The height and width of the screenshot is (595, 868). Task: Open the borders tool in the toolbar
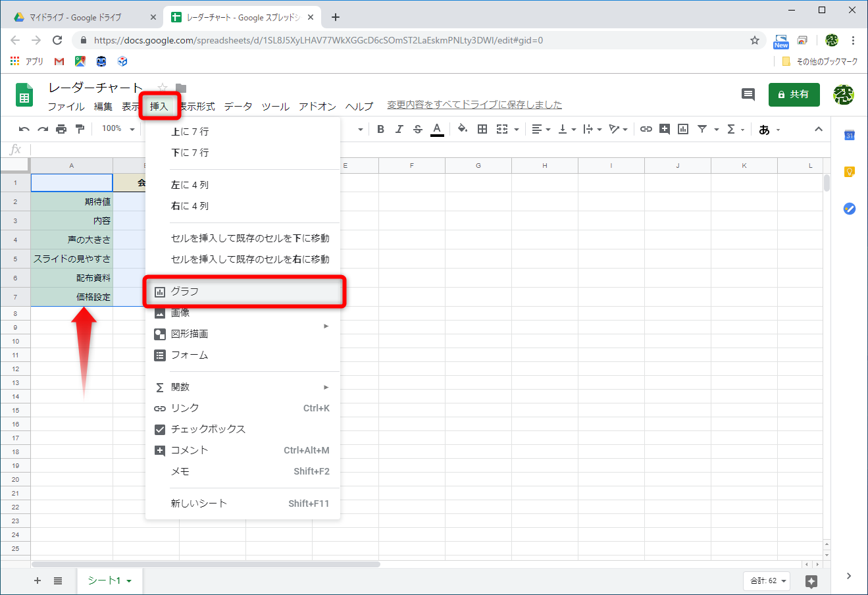(482, 129)
